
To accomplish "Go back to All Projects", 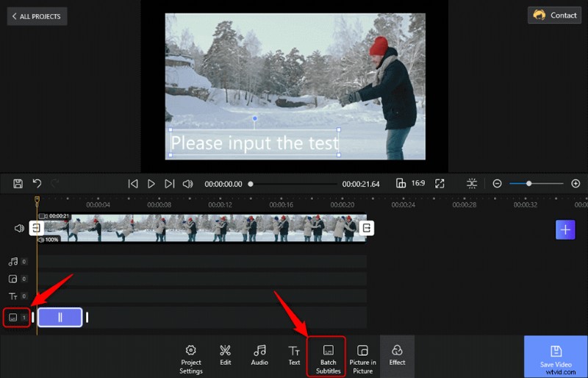I will point(37,16).
